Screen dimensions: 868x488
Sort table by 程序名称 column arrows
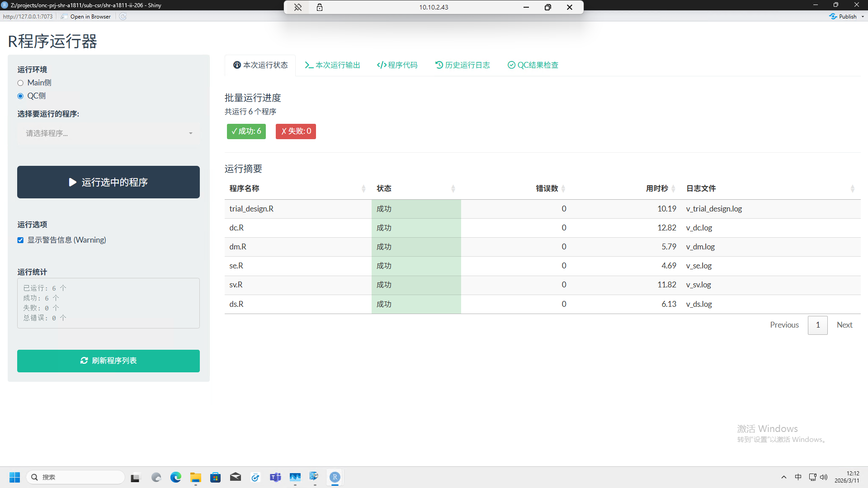(x=363, y=189)
